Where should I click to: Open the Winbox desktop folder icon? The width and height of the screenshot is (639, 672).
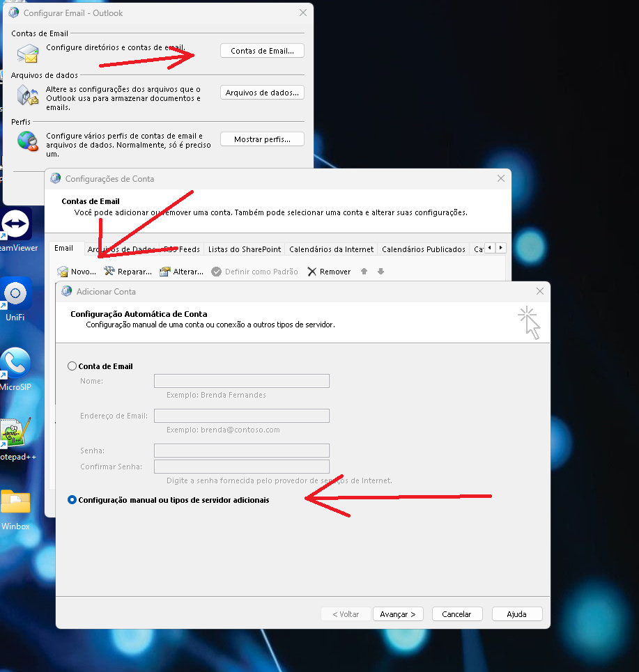click(x=15, y=503)
